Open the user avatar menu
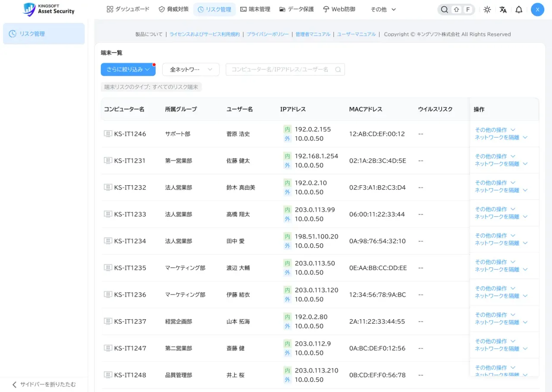The image size is (552, 392). tap(537, 9)
